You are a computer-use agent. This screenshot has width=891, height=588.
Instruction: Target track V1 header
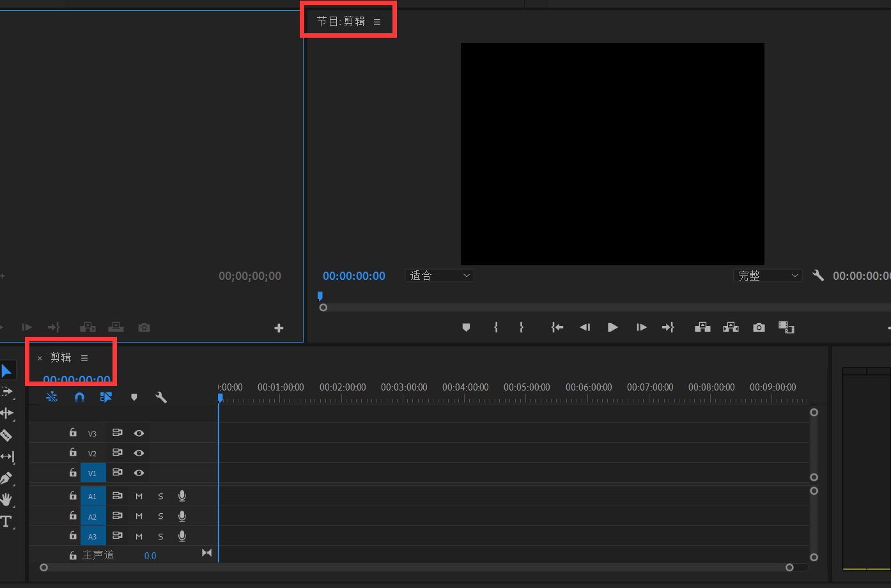click(x=93, y=473)
